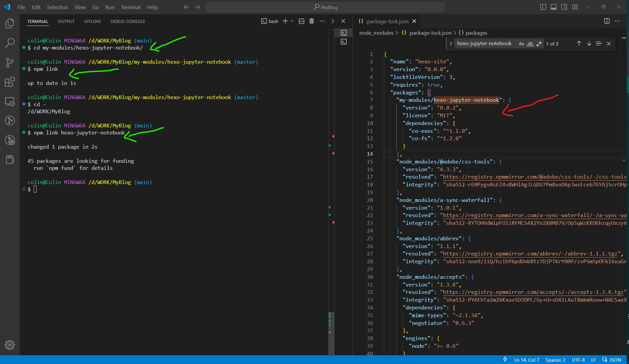
Task: Split the terminal panel
Action: (302, 21)
